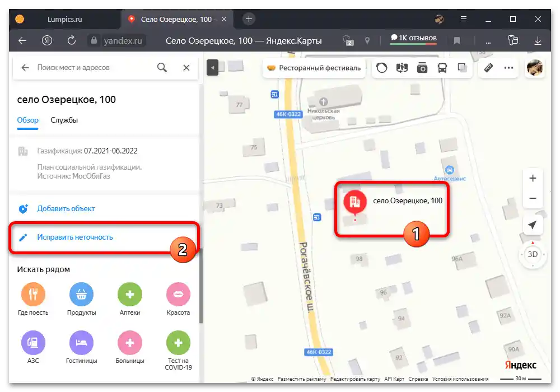Image resolution: width=560 pixels, height=392 pixels.
Task: Click the magnifier search icon
Action: (x=162, y=67)
